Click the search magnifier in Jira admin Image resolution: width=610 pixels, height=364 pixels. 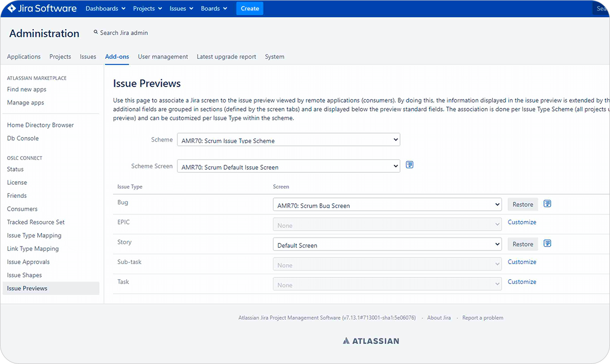96,32
